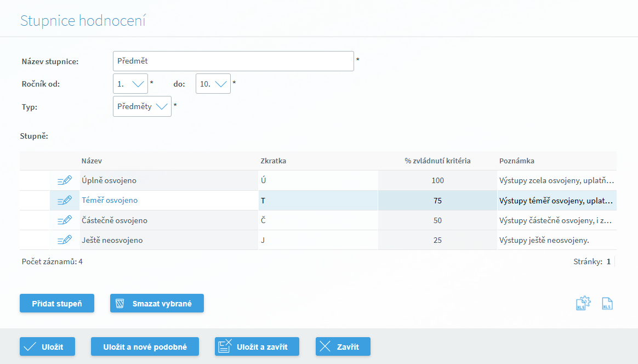Edit the Úplně osvojeno row

point(65,180)
